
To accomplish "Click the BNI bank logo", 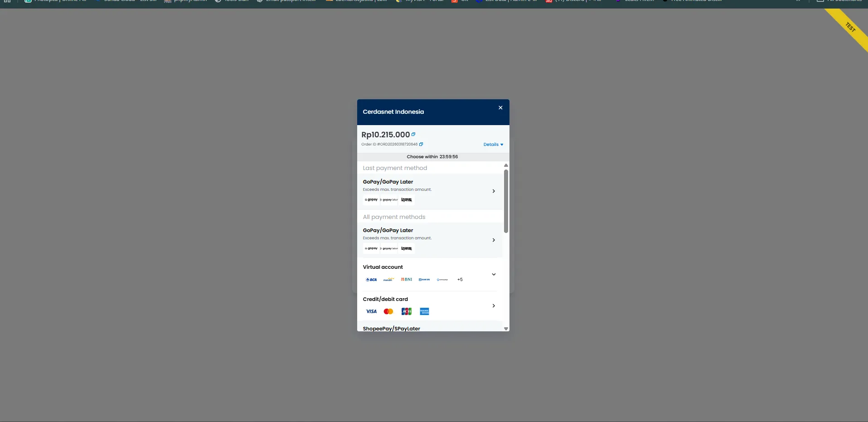I will tap(407, 280).
